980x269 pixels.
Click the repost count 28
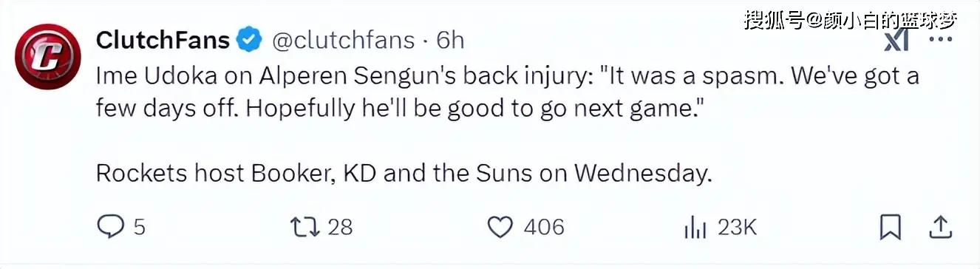tap(340, 228)
